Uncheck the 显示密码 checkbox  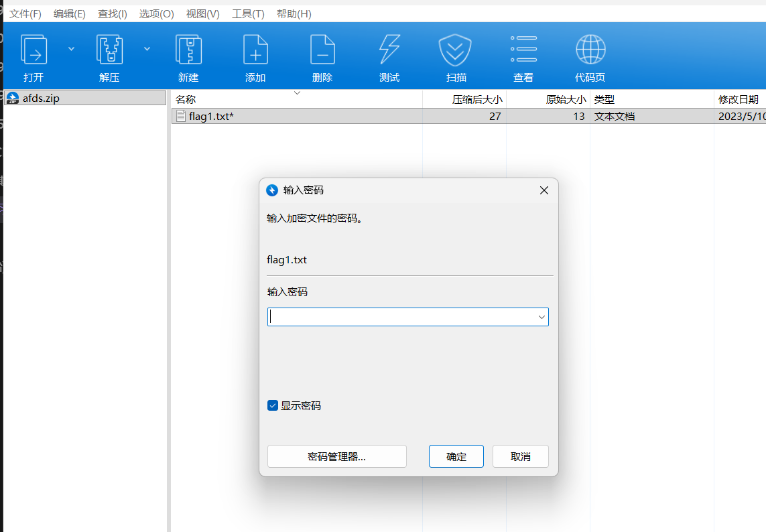(x=273, y=405)
